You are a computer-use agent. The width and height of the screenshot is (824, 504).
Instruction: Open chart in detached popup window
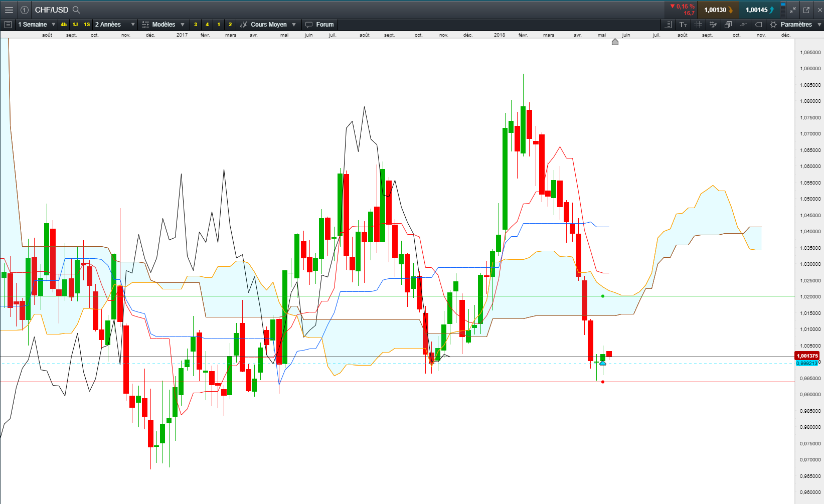pos(806,10)
